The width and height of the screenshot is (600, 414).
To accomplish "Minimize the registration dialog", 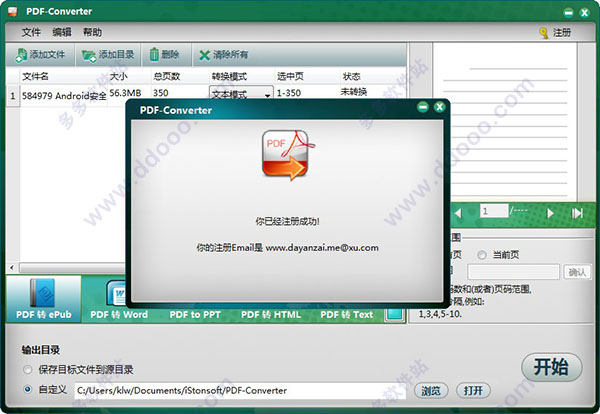I will click(x=423, y=107).
